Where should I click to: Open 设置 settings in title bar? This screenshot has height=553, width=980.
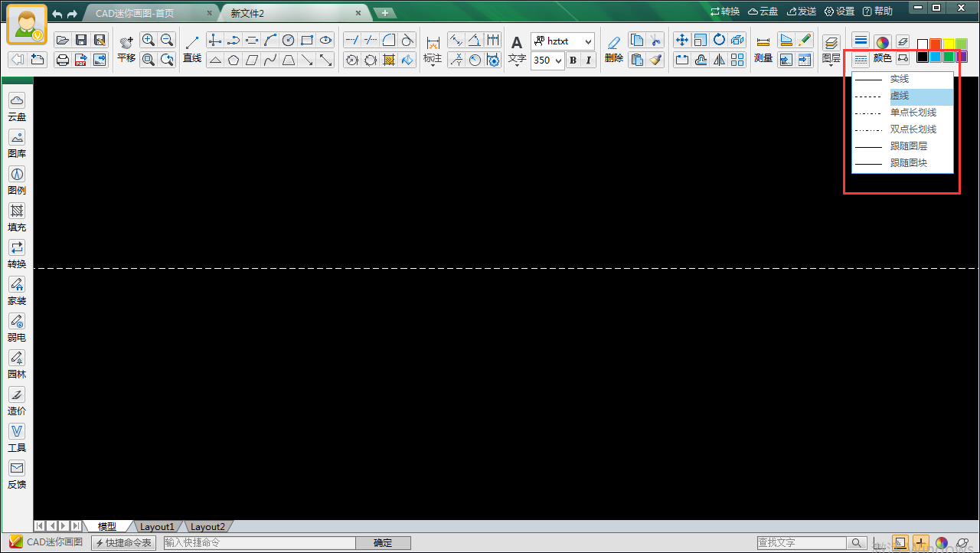click(x=839, y=11)
